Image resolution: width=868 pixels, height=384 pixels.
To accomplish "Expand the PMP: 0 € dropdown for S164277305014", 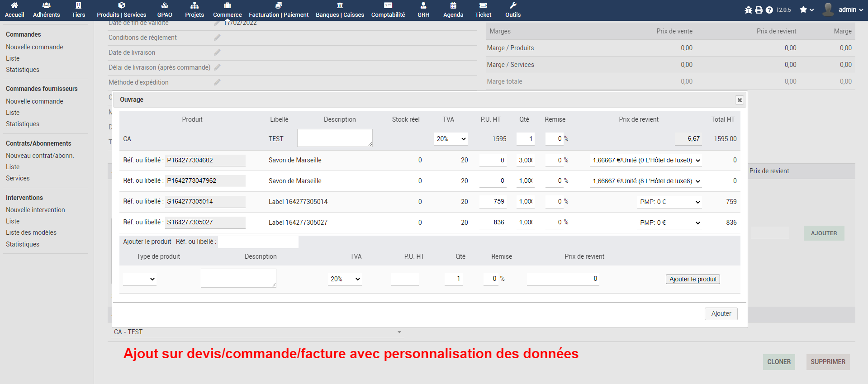I will [669, 202].
